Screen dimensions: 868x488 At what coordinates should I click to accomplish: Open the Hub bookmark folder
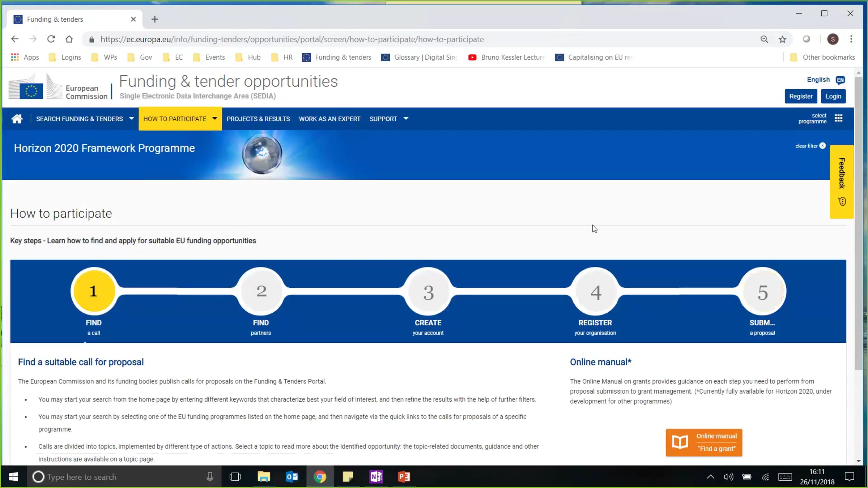click(x=248, y=57)
